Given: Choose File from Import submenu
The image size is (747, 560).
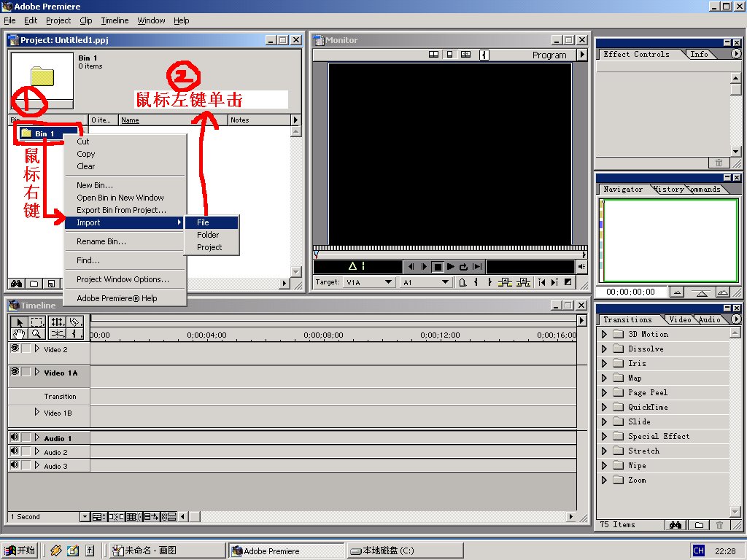Looking at the screenshot, I should pyautogui.click(x=212, y=222).
